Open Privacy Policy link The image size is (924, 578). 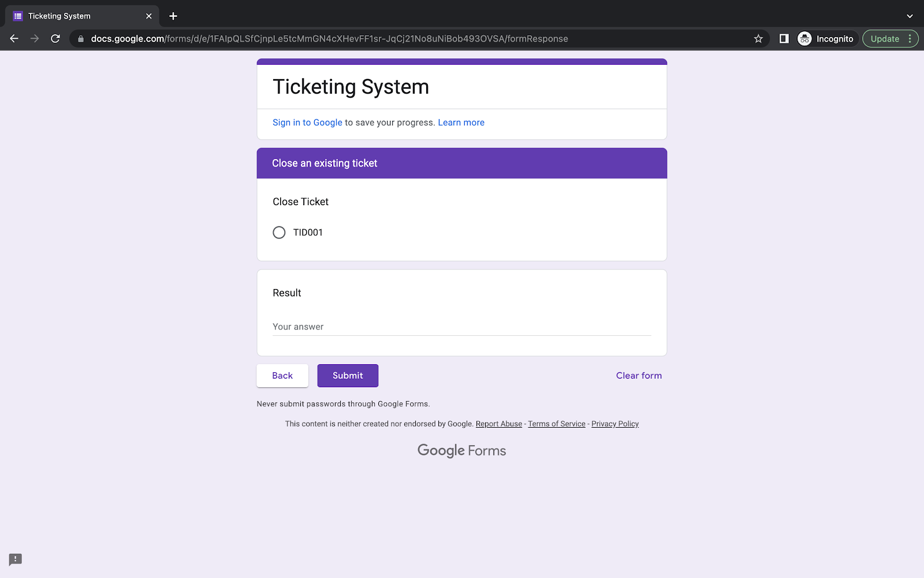coord(615,424)
